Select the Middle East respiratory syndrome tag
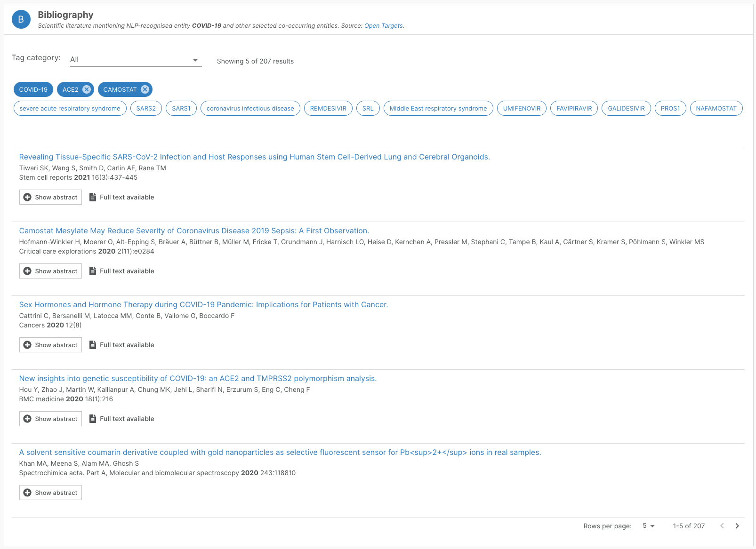This screenshot has height=549, width=756. tap(438, 108)
